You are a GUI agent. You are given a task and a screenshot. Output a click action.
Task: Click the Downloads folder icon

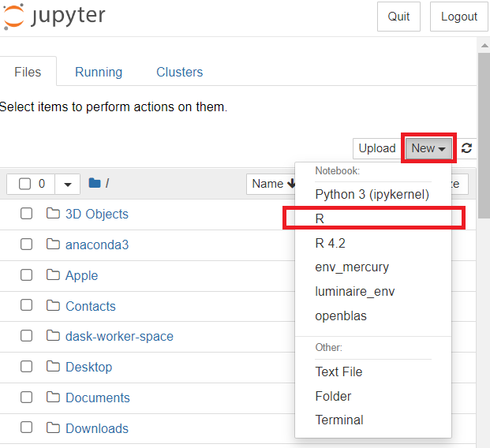54,428
